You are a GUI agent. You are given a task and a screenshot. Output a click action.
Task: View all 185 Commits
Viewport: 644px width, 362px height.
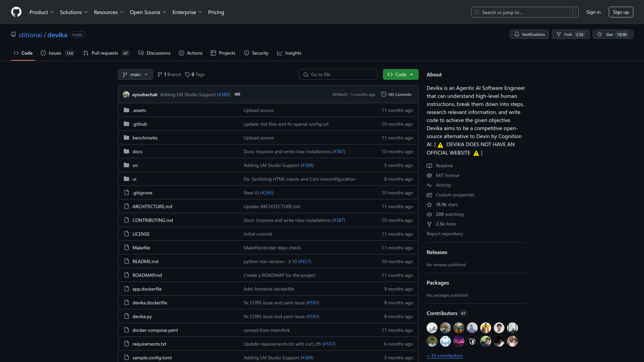tap(396, 95)
